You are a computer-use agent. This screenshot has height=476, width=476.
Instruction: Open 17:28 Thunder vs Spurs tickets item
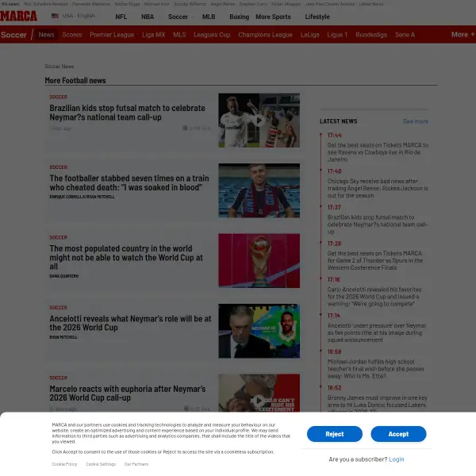tap(375, 260)
